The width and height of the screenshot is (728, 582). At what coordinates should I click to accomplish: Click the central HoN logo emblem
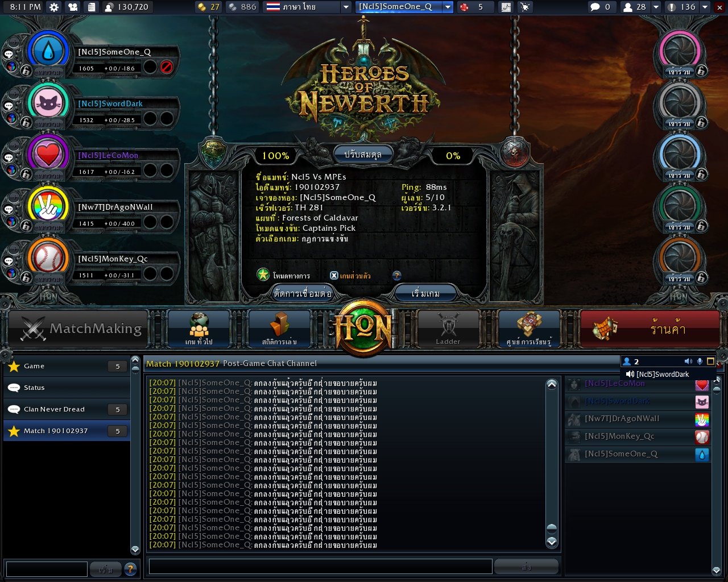click(x=364, y=328)
